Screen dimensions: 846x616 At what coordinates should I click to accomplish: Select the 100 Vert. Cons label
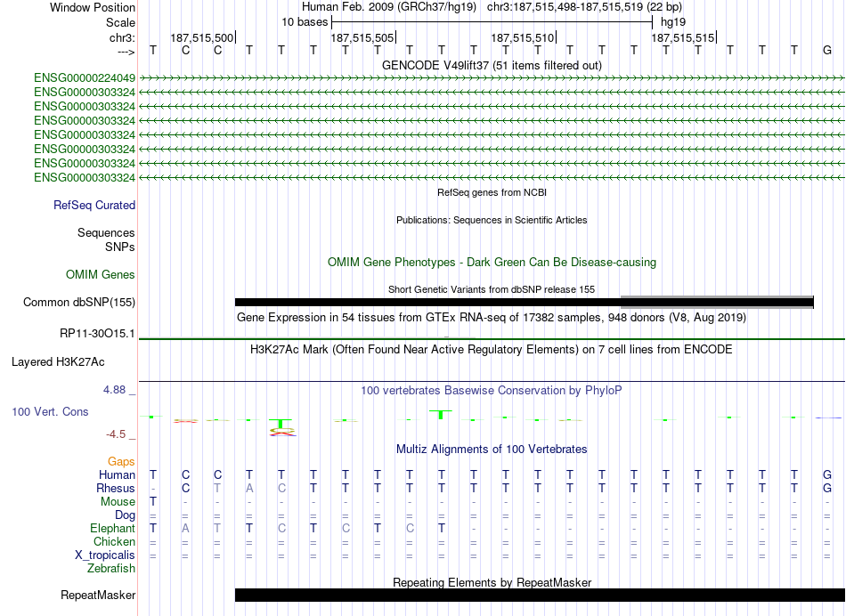50,411
